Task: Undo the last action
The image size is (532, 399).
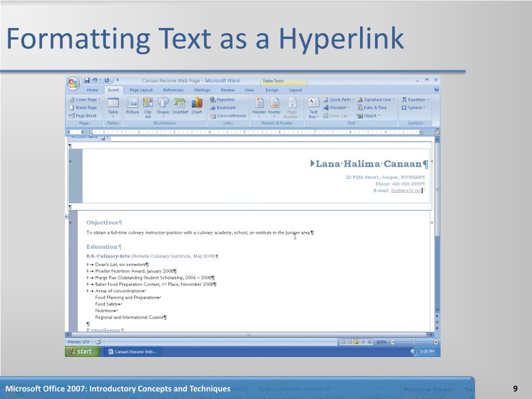Action: coord(95,80)
